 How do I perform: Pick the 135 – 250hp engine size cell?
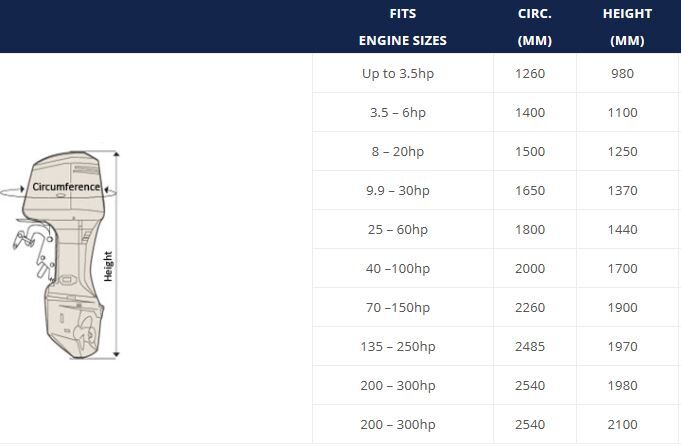tap(398, 346)
